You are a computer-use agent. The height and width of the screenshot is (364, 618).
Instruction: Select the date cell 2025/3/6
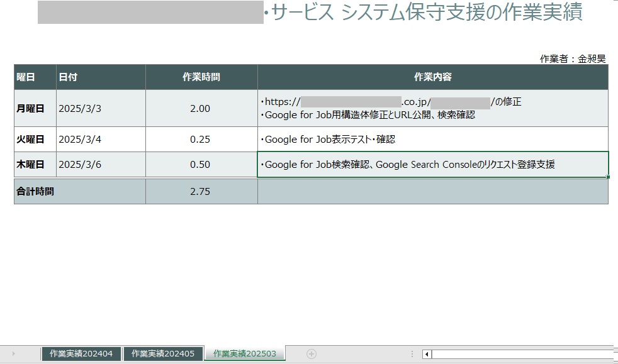(x=101, y=165)
